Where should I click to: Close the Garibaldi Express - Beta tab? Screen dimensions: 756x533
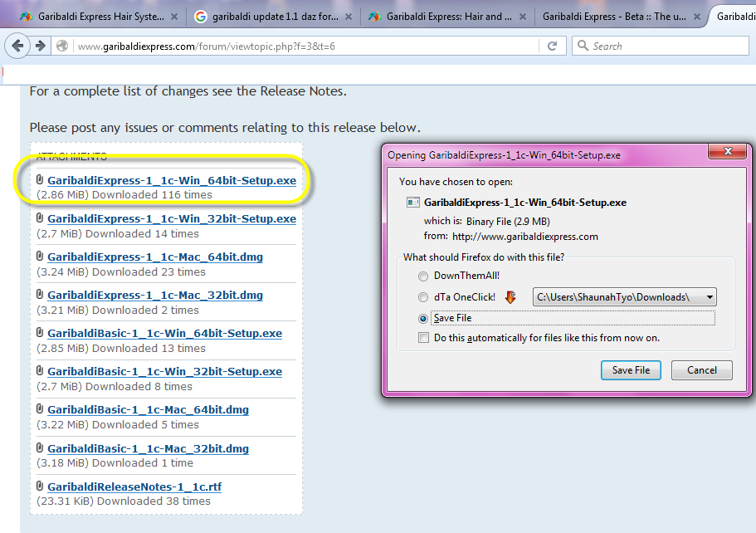tap(697, 17)
